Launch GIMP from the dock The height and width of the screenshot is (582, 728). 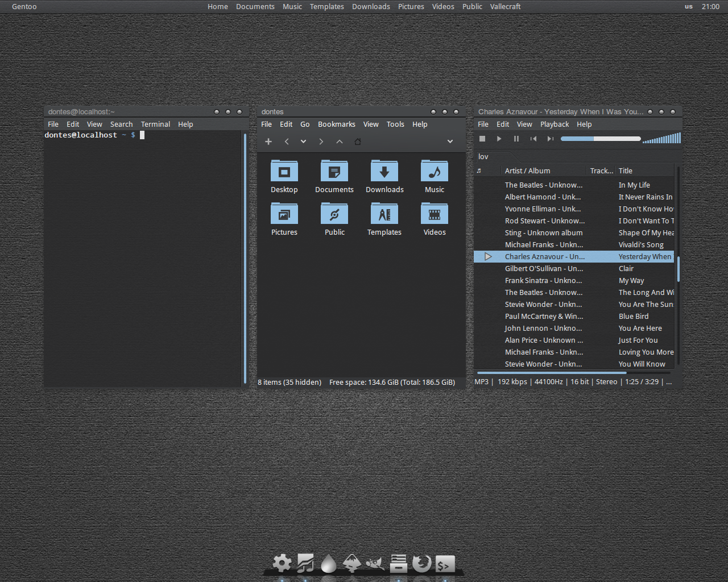[375, 563]
